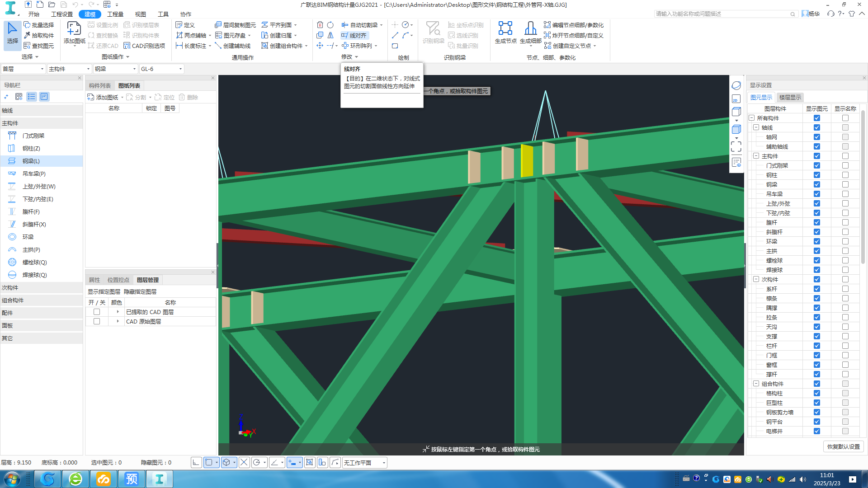The image size is (868, 488).
Task: Open the 工程设置 ribbon tab
Action: [x=62, y=14]
